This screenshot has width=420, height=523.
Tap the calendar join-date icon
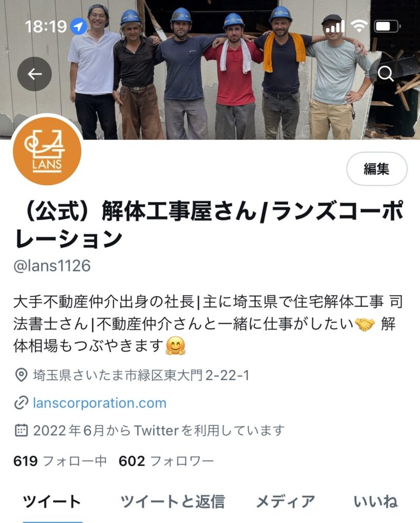21,430
